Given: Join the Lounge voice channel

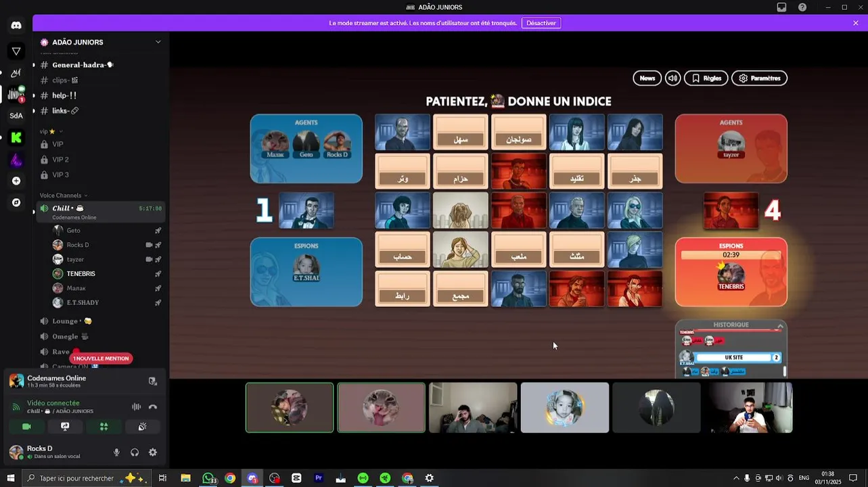Looking at the screenshot, I should point(101,321).
